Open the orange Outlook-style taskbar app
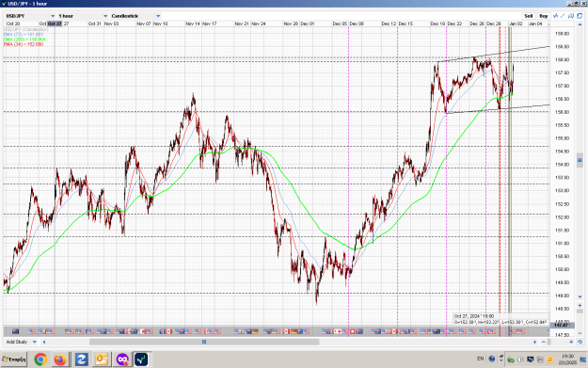 point(102,360)
